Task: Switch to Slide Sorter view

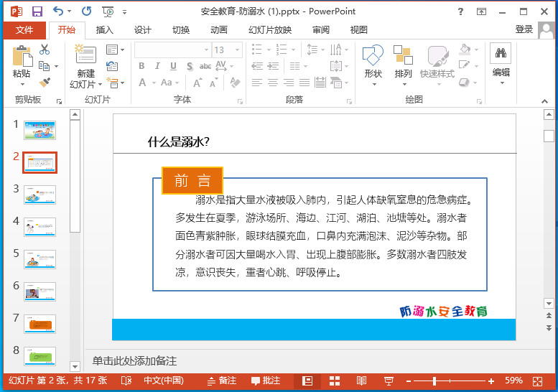Action: (x=335, y=381)
